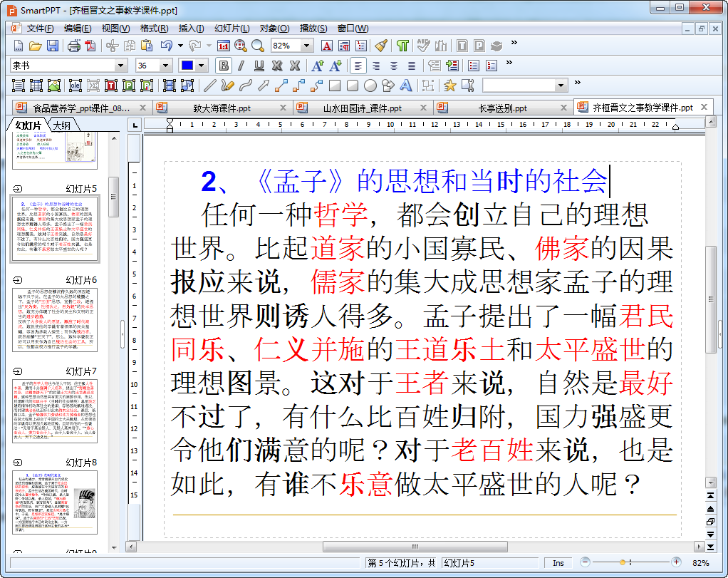Open the 文件(F) menu
728x578 pixels.
tap(40, 29)
